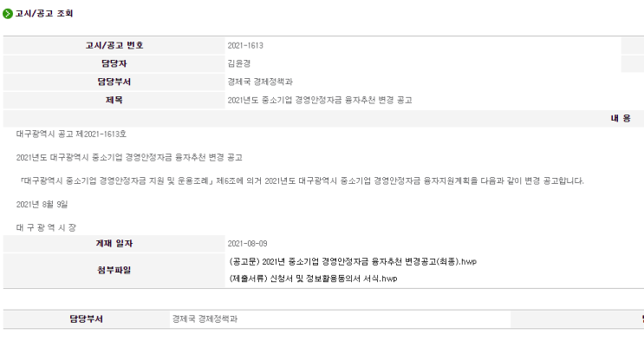Click the signature line 대 구 광 역 시 장
The width and height of the screenshot is (644, 361).
(46, 227)
